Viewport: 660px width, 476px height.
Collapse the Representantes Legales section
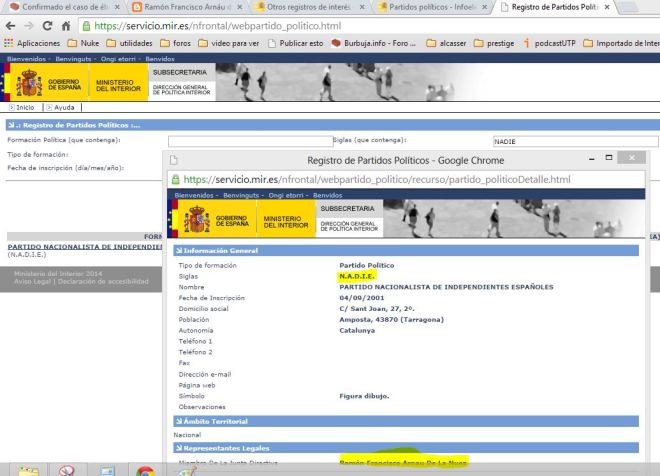click(x=218, y=448)
